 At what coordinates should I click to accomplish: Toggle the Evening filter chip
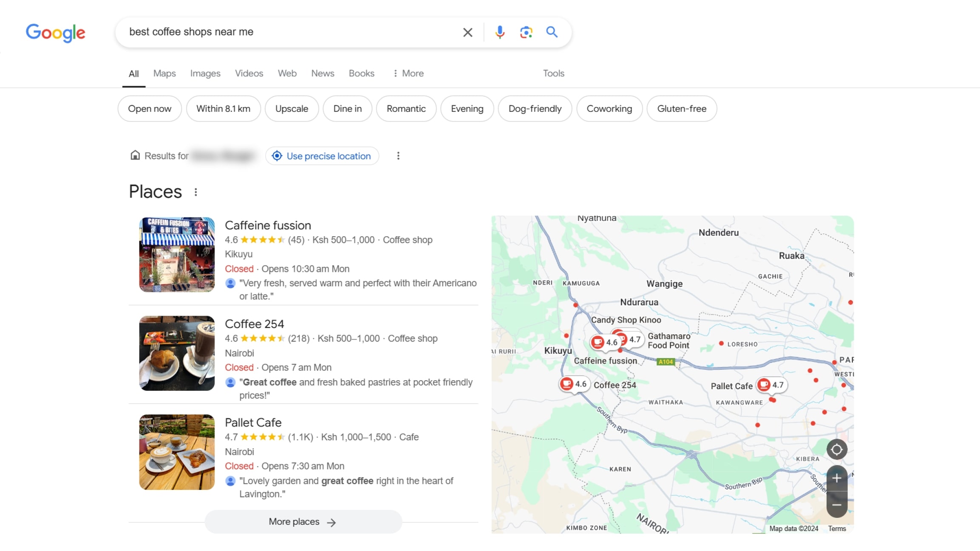pyautogui.click(x=467, y=109)
